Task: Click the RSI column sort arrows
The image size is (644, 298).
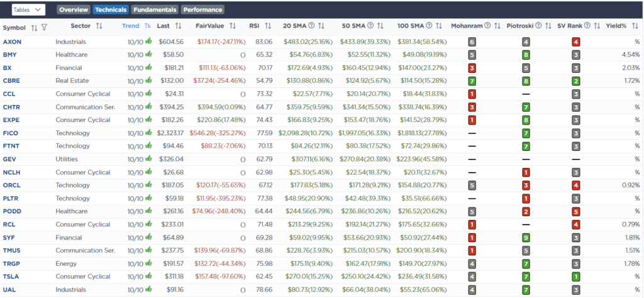Action: tap(268, 26)
